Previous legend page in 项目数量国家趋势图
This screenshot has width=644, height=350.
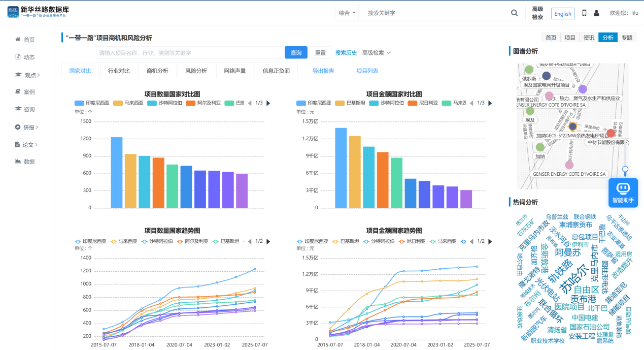click(x=249, y=242)
